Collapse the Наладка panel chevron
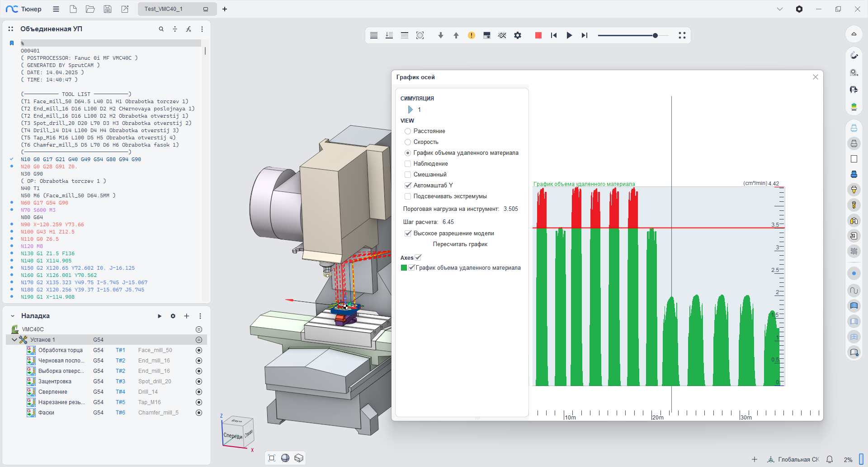The height and width of the screenshot is (467, 868). [x=13, y=316]
